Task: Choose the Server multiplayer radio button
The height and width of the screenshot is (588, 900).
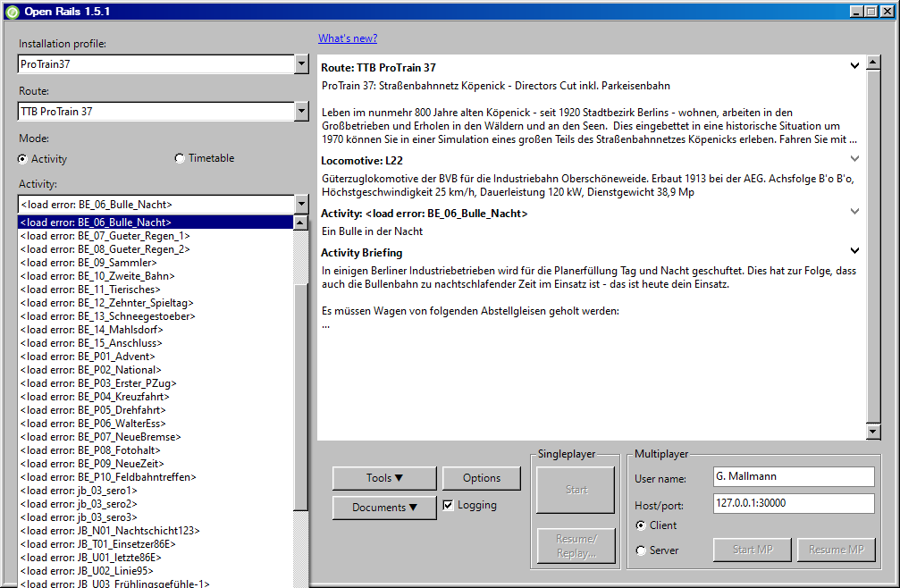Action: [x=640, y=550]
